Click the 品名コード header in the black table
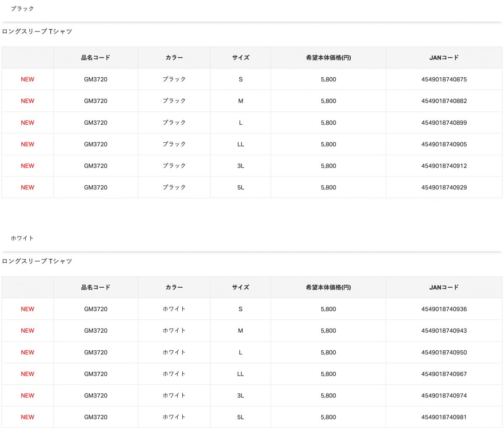504x428 pixels. [x=96, y=58]
